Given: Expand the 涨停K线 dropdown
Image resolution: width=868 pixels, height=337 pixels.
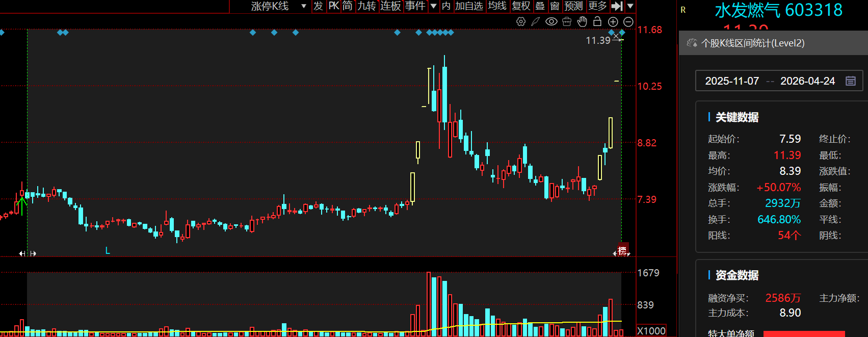Looking at the screenshot, I should (x=304, y=6).
